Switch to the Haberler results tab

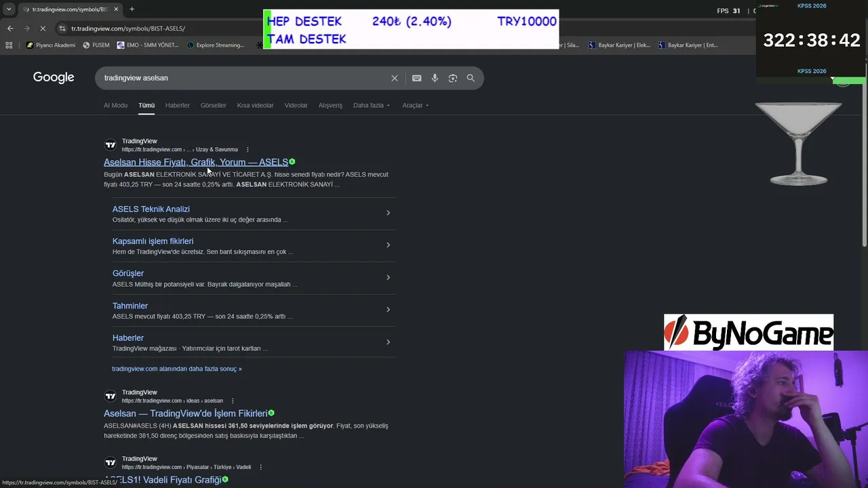[178, 105]
